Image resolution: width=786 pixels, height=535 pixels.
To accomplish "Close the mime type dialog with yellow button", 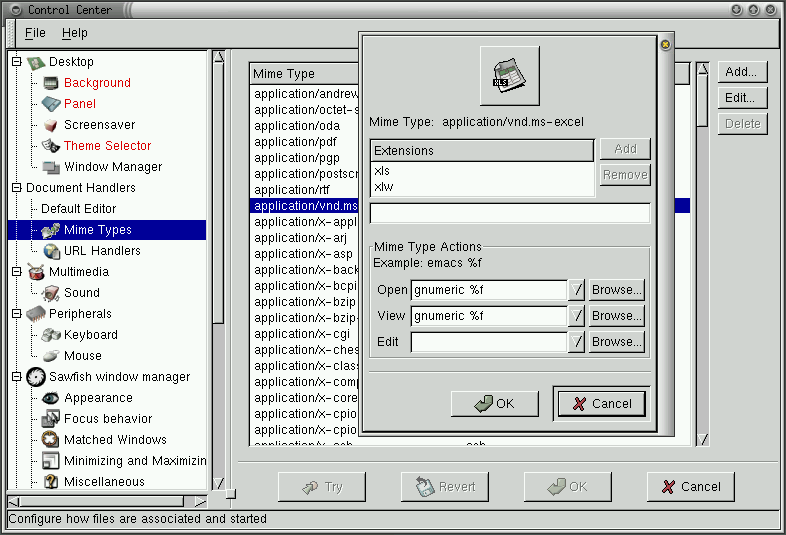I will [x=665, y=45].
